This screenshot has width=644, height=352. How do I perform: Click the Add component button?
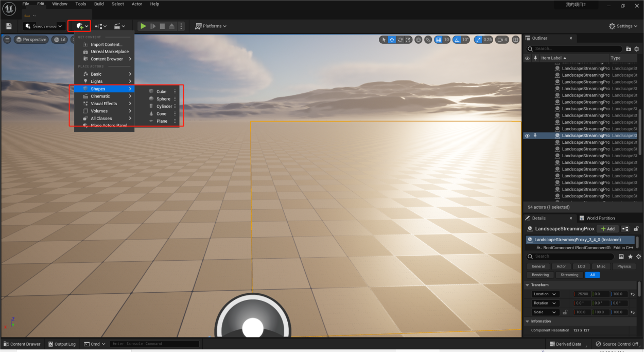(607, 229)
